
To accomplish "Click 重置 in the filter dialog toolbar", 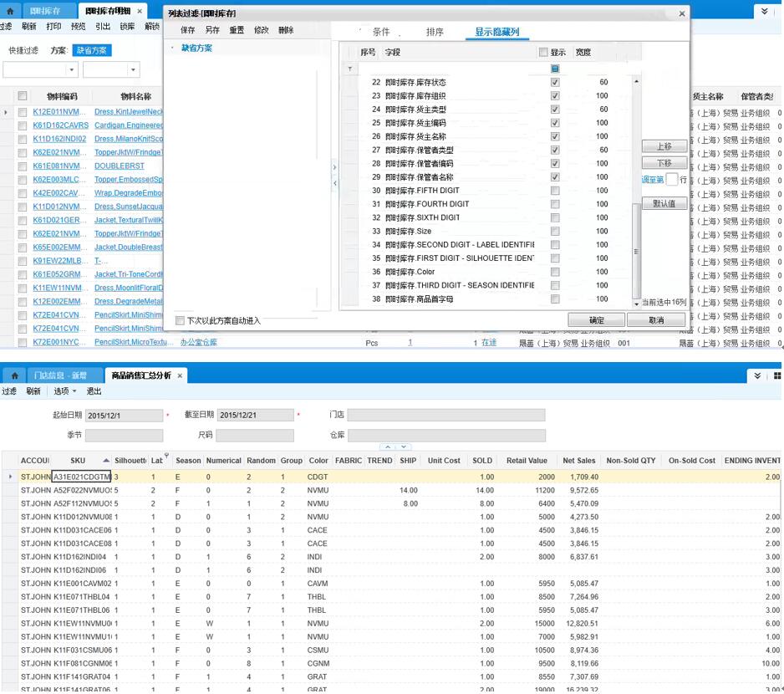I will [x=237, y=30].
